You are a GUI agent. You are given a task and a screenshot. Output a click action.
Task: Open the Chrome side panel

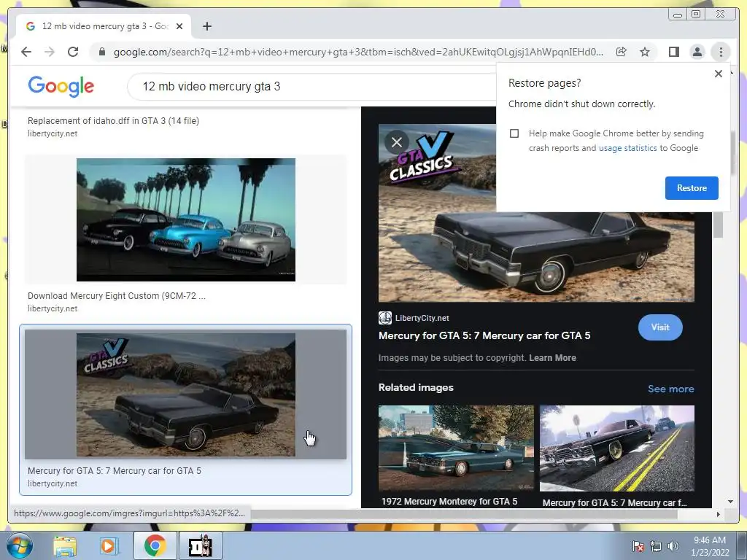[x=673, y=52]
